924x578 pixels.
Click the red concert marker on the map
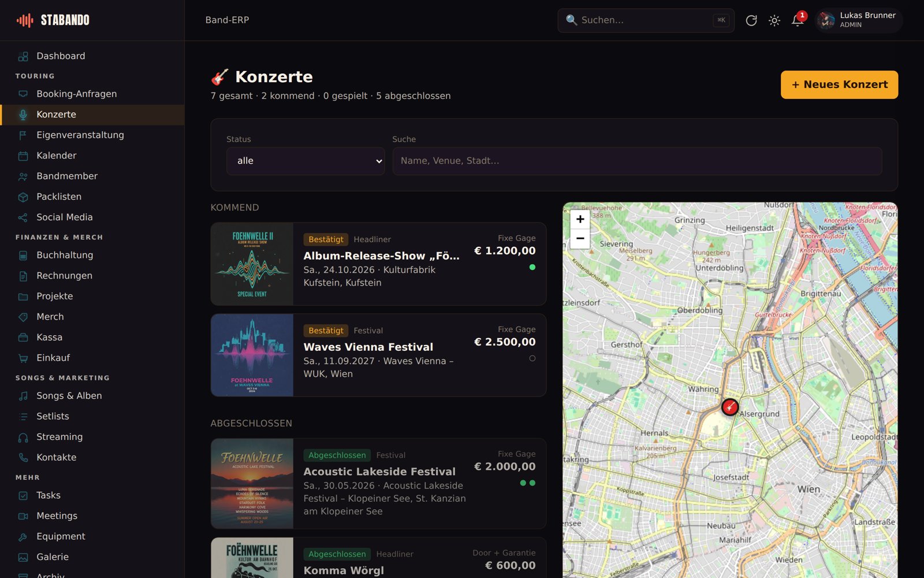[730, 407]
